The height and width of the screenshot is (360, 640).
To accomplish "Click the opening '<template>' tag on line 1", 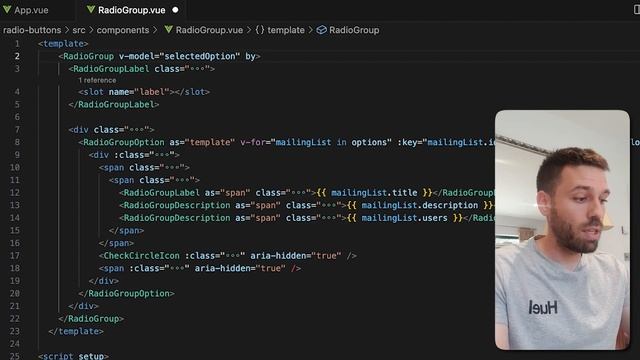I will tap(63, 44).
